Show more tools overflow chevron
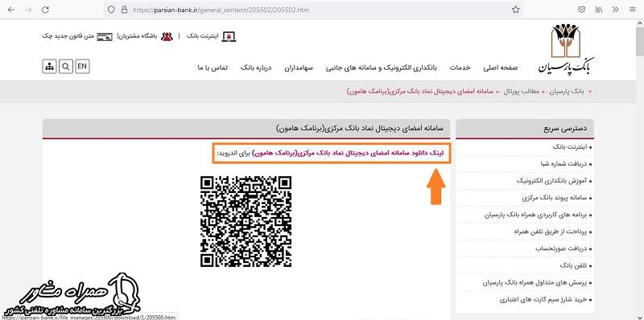The image size is (644, 320). click(615, 10)
